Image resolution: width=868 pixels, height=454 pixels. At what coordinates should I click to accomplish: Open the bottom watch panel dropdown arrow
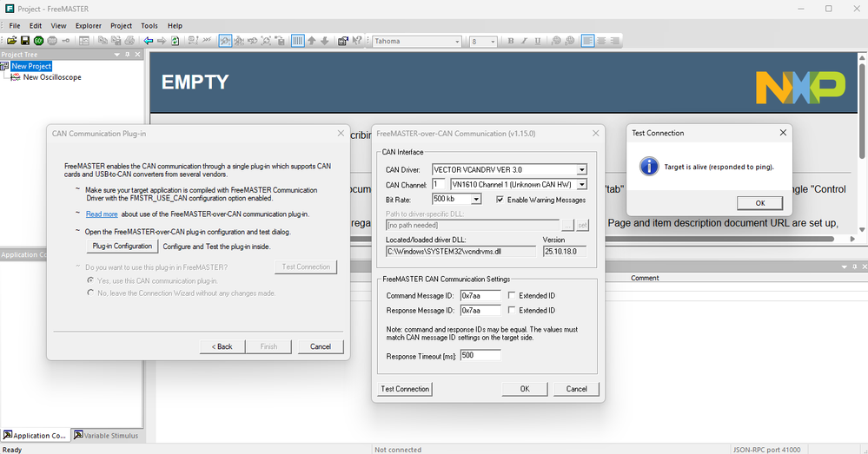845,266
